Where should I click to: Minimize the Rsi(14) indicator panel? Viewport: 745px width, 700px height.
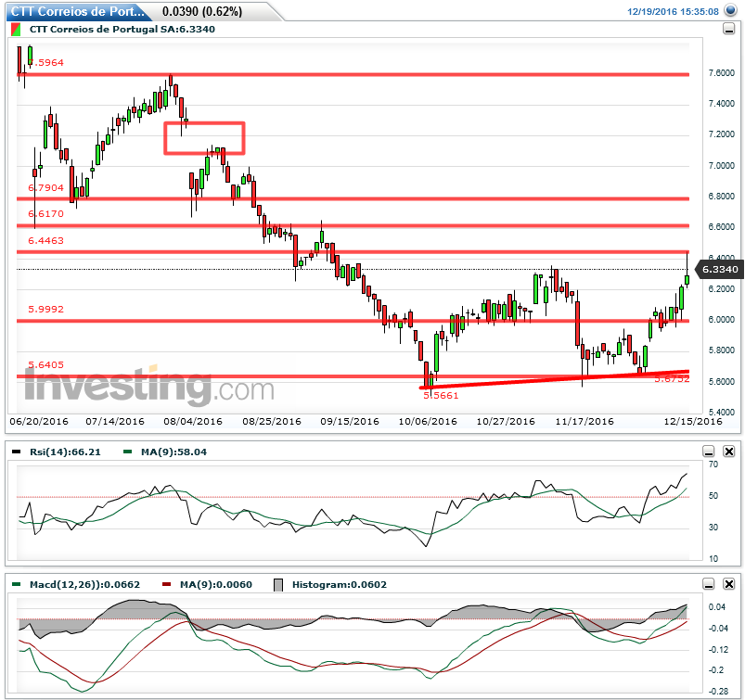709,452
